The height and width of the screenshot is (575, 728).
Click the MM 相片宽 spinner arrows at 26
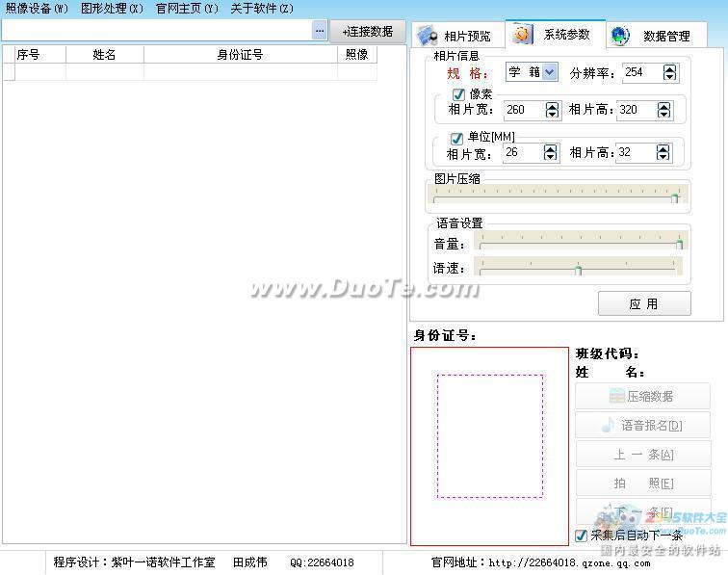(x=551, y=152)
